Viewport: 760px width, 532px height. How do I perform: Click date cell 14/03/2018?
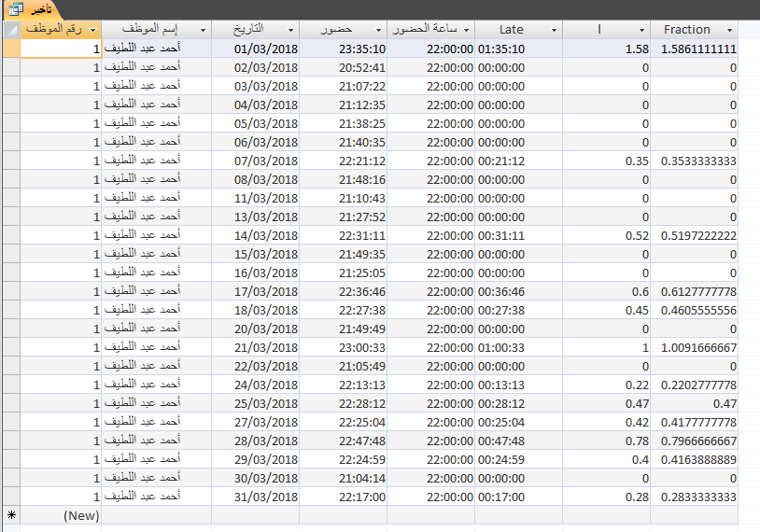coord(256,235)
